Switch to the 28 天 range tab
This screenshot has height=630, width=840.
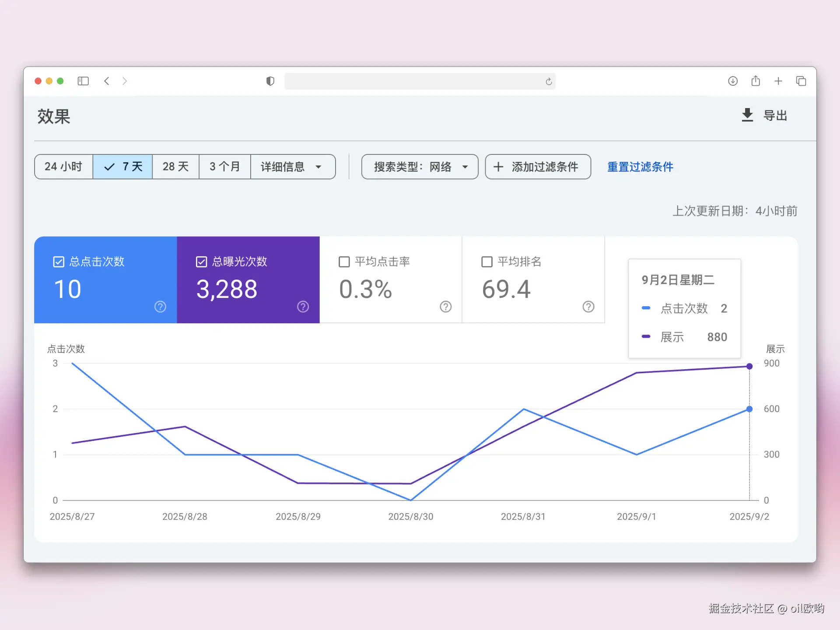pos(175,167)
